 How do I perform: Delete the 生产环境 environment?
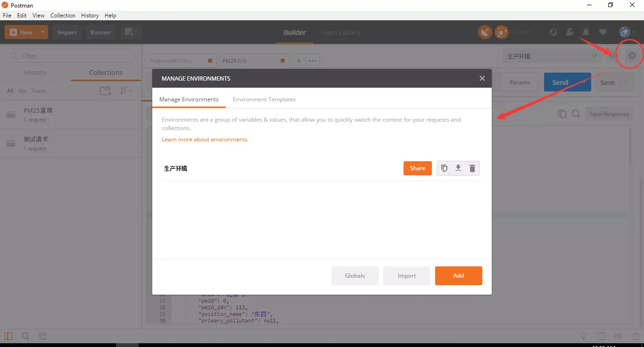tap(472, 168)
